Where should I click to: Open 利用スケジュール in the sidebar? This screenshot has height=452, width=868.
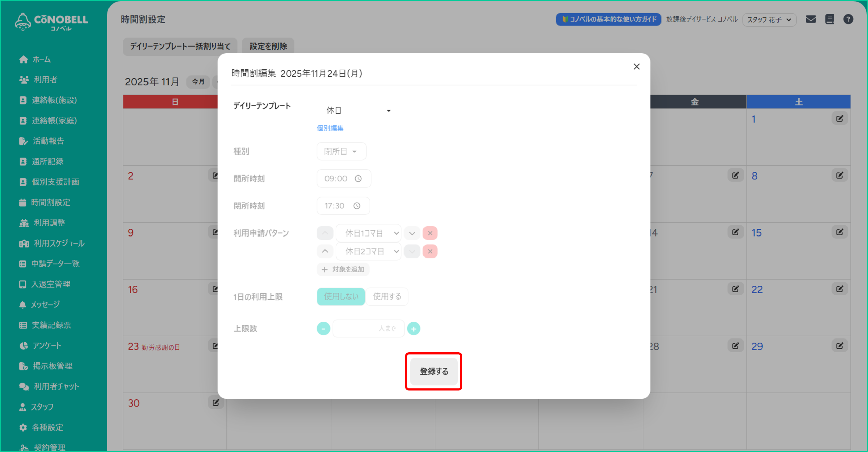pyautogui.click(x=59, y=243)
